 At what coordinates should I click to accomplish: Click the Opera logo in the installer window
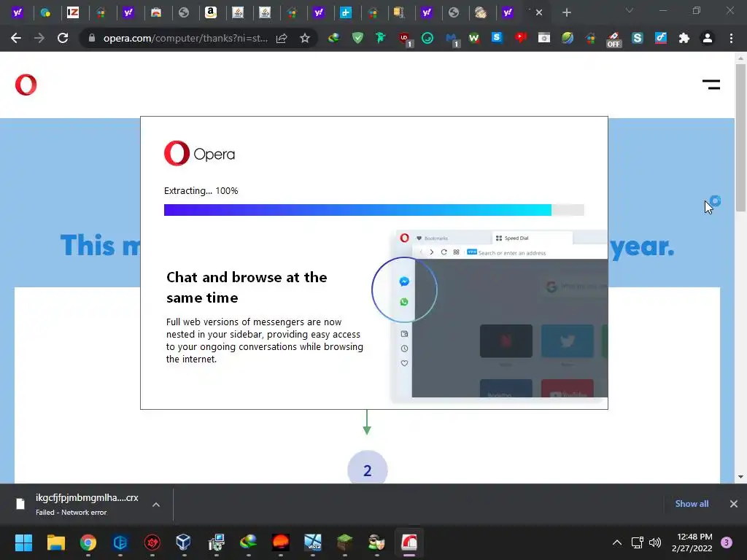tap(200, 153)
